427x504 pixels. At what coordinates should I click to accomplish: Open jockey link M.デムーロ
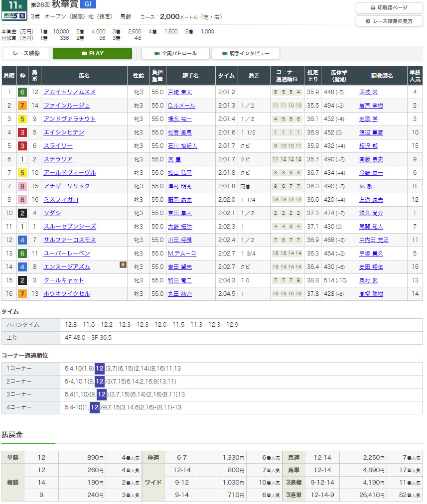point(182,253)
